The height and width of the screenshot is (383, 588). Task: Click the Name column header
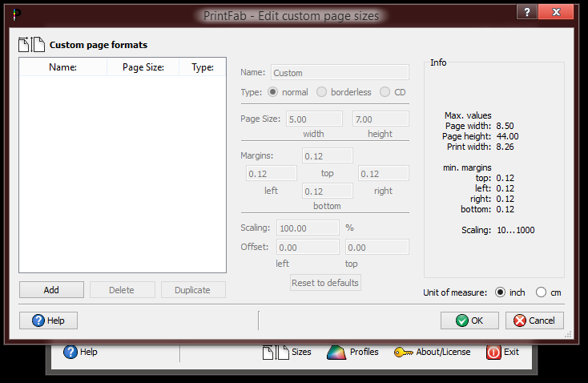pyautogui.click(x=63, y=67)
